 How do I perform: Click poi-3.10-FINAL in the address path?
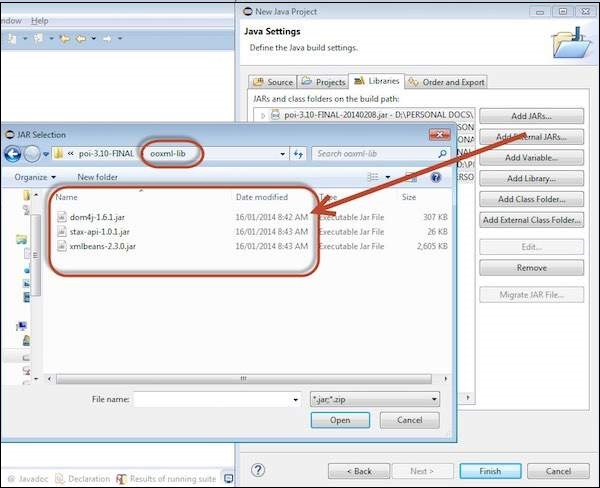106,153
